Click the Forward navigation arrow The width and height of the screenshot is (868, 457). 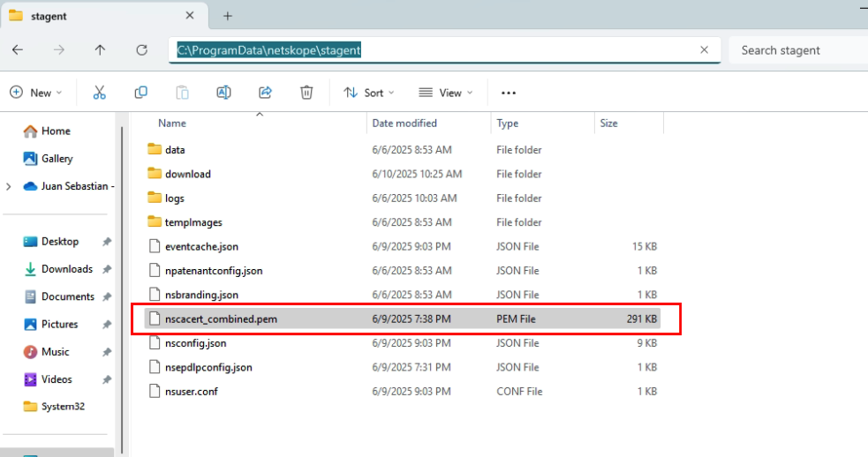point(58,49)
